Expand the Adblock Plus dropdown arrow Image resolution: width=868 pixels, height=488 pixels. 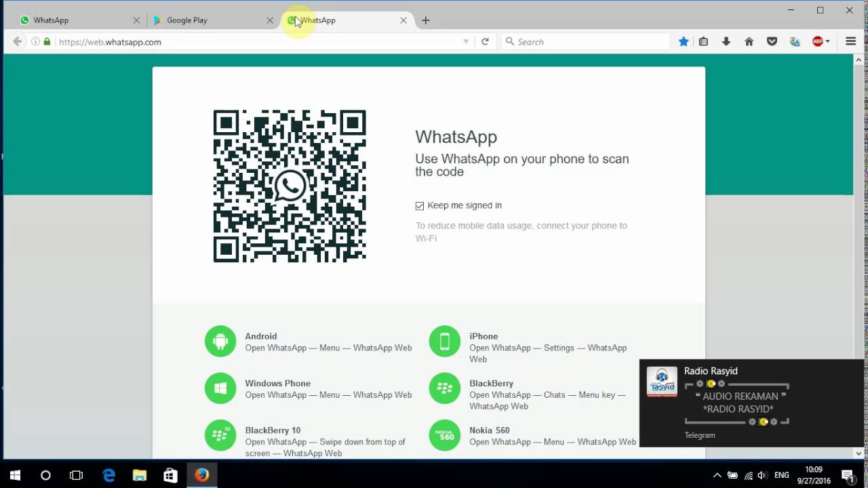[x=828, y=42]
